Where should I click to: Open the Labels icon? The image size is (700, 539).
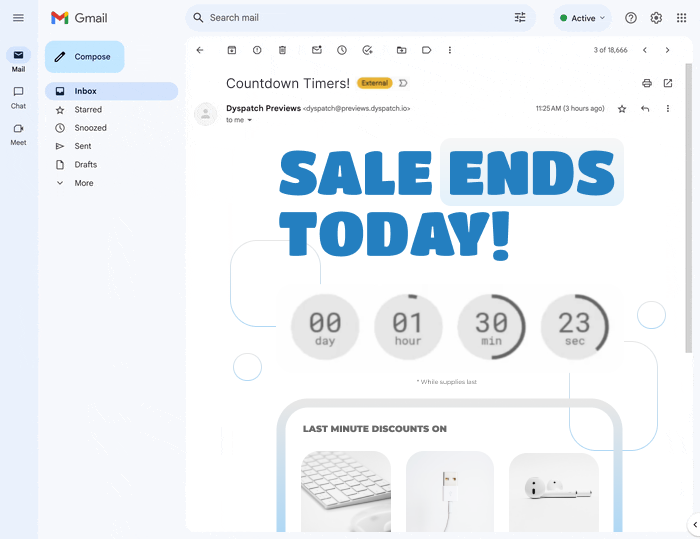427,50
